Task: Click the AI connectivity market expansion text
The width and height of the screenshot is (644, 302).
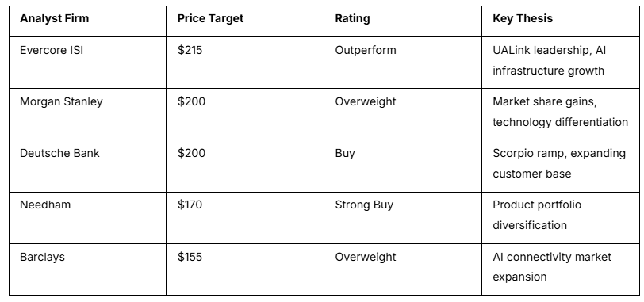Action: (x=552, y=266)
